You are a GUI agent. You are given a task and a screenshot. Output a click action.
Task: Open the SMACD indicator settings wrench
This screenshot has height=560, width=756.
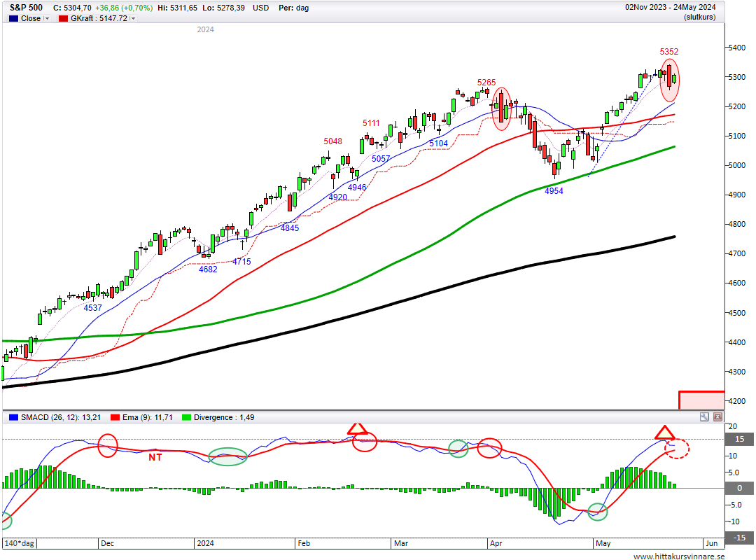[704, 416]
